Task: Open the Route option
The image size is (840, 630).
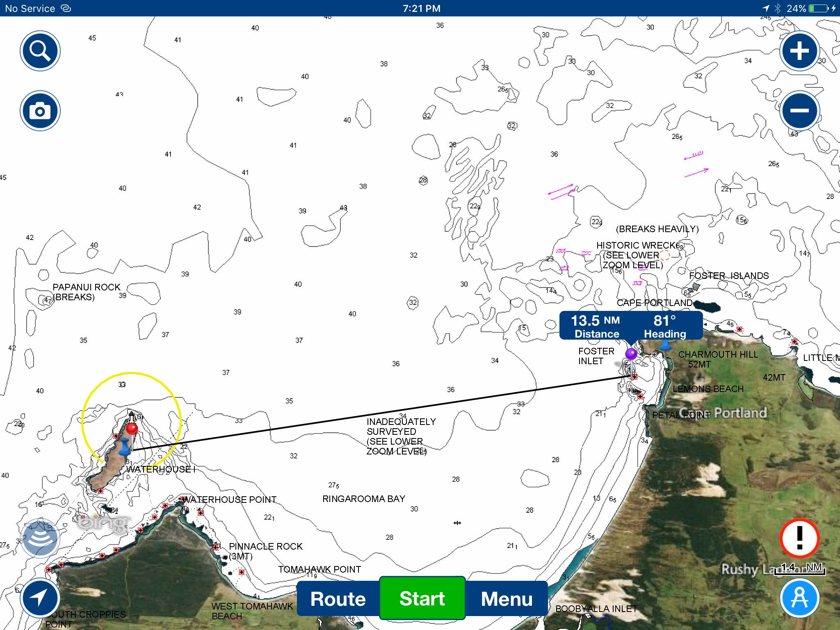Action: tap(338, 599)
